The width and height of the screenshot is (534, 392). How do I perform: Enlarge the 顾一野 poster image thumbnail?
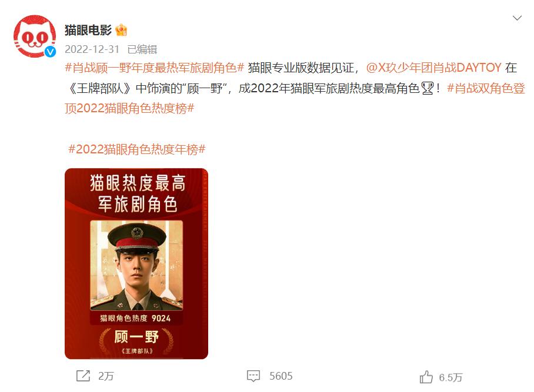pos(136,264)
